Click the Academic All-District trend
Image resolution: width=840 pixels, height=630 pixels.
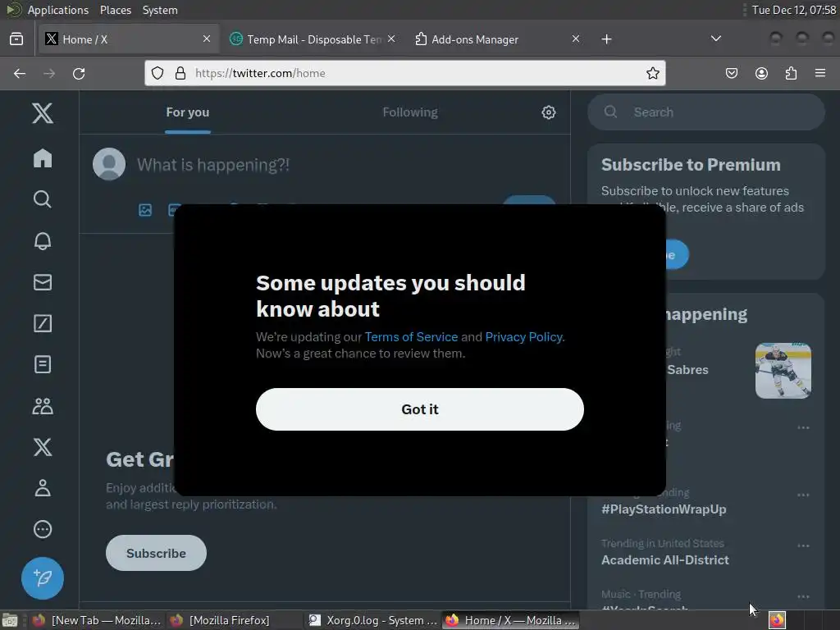click(x=664, y=559)
